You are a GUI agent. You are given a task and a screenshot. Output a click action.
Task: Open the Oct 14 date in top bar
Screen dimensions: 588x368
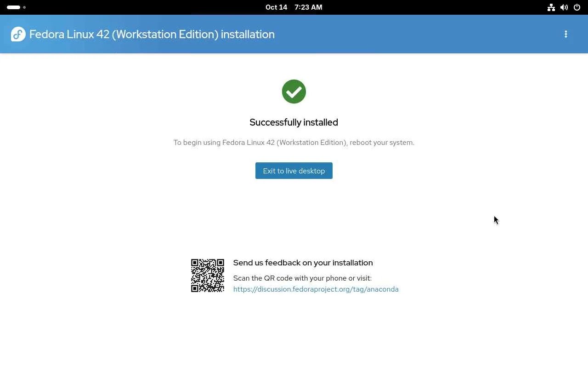tap(276, 7)
